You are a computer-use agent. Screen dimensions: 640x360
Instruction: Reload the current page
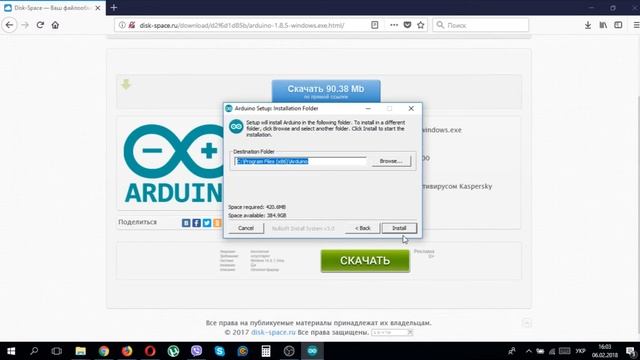40,25
